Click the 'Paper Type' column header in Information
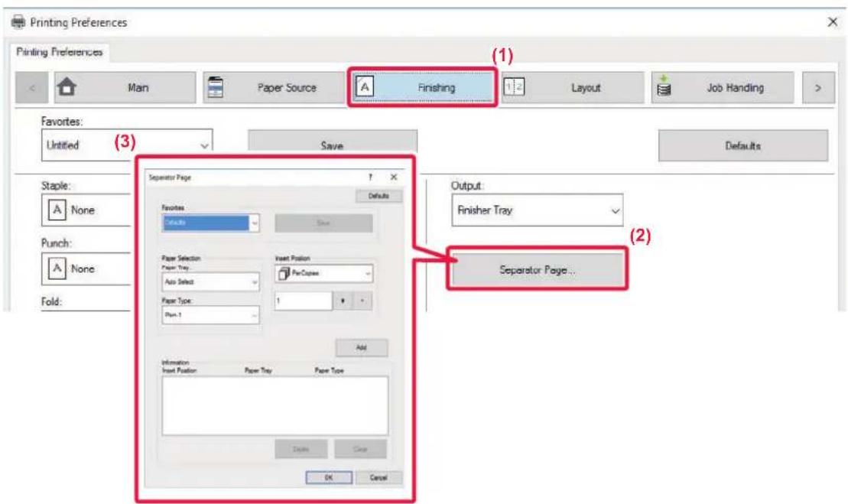The width and height of the screenshot is (848, 504). (x=329, y=370)
